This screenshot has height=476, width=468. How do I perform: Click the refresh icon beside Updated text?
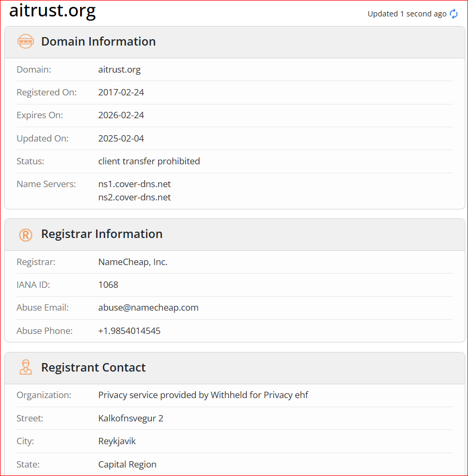(x=454, y=14)
